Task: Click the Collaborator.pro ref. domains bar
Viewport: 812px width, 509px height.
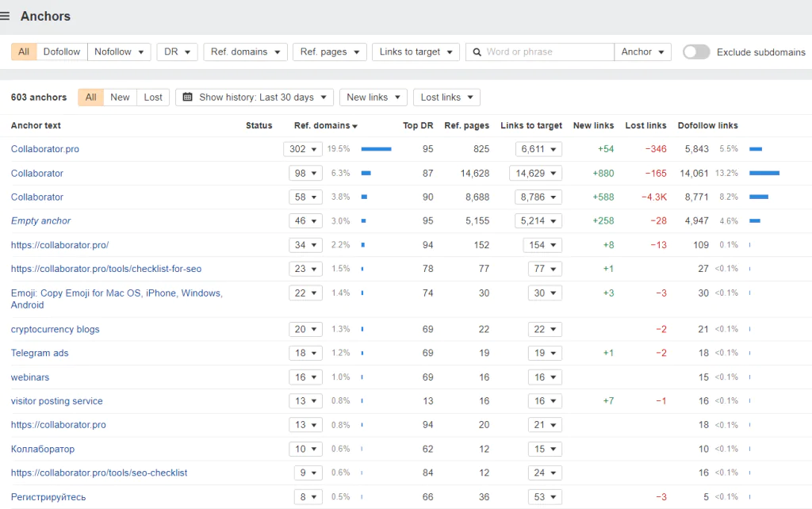Action: (x=376, y=149)
